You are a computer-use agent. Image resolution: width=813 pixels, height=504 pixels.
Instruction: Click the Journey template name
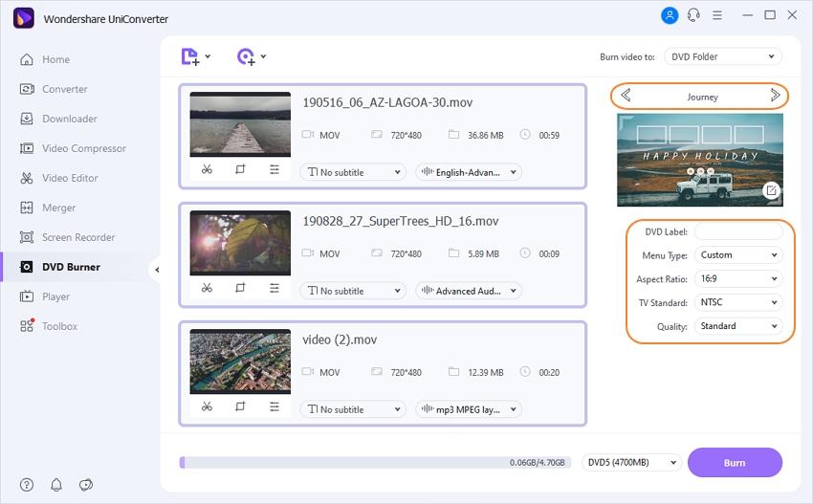(703, 97)
